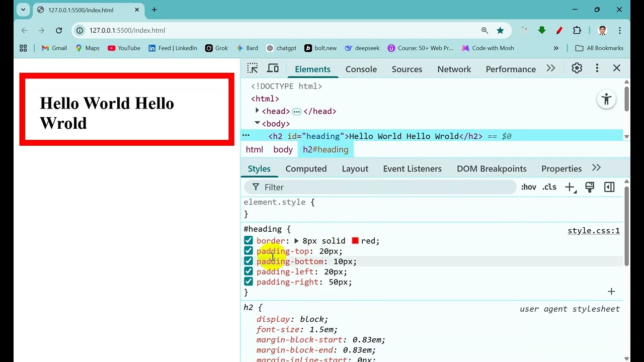Image resolution: width=644 pixels, height=362 pixels.
Task: Open the Sources tab
Action: tap(407, 69)
